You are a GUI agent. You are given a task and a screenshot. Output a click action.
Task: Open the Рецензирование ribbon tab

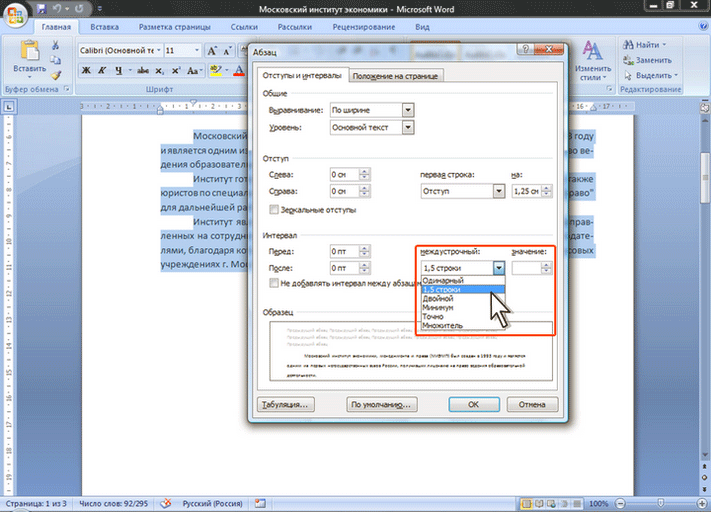click(x=364, y=27)
